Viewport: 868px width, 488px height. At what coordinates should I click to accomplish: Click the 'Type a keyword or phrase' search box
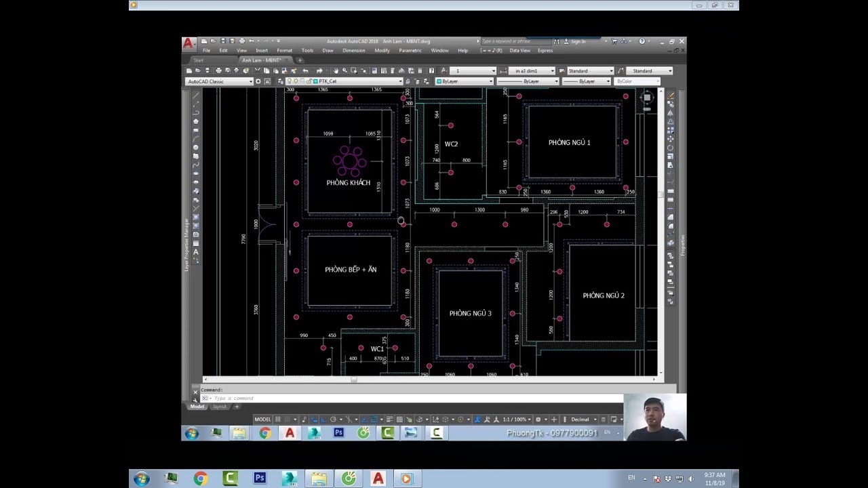(515, 41)
